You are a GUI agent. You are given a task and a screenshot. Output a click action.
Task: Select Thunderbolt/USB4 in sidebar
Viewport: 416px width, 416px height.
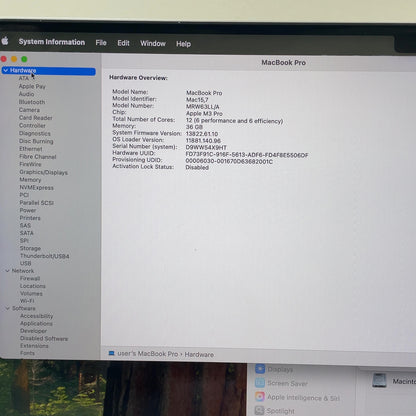coord(45,256)
